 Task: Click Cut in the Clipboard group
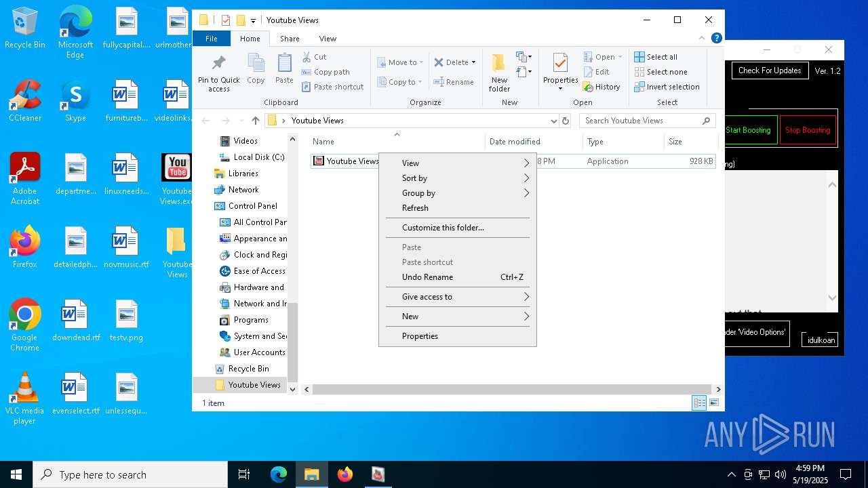[314, 57]
